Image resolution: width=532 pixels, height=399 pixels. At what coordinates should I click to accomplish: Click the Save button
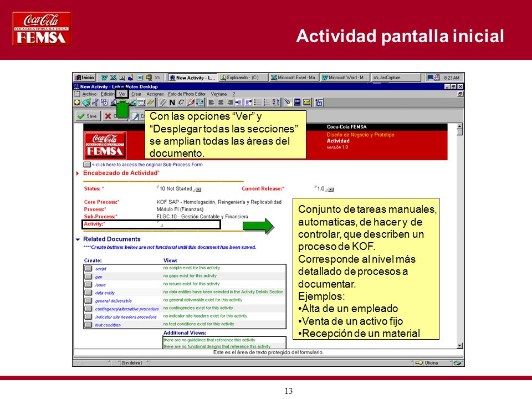coord(87,116)
